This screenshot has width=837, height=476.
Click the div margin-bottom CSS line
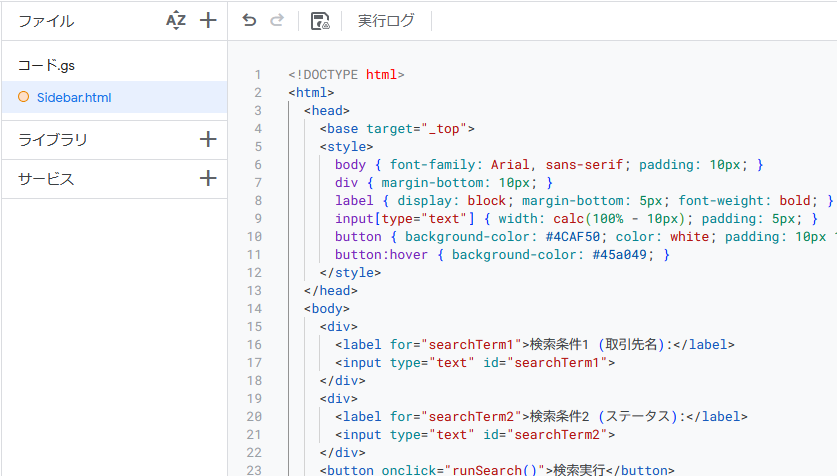(444, 183)
